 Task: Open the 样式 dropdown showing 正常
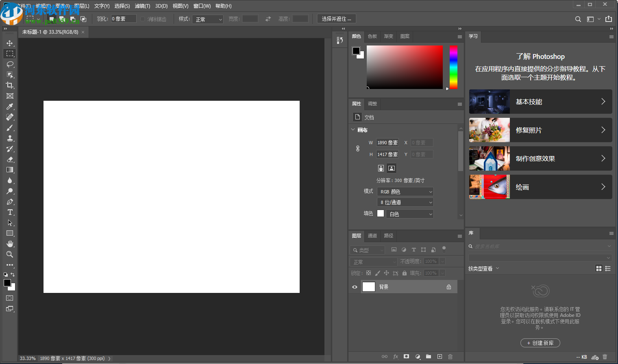(x=209, y=19)
